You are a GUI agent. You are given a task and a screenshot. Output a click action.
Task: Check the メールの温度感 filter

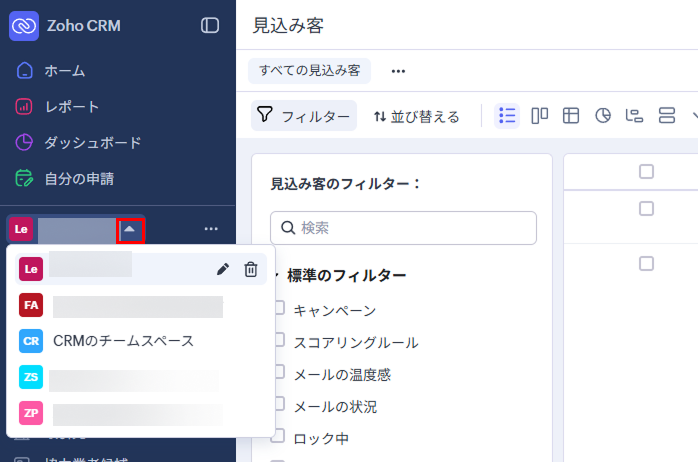click(x=279, y=372)
